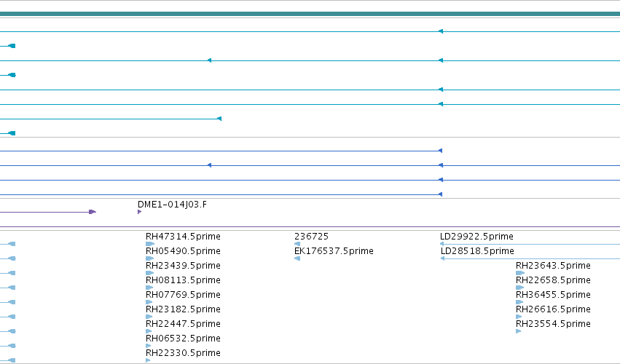Select the 236725 feature label
This screenshot has width=620, height=364.
pos(312,237)
